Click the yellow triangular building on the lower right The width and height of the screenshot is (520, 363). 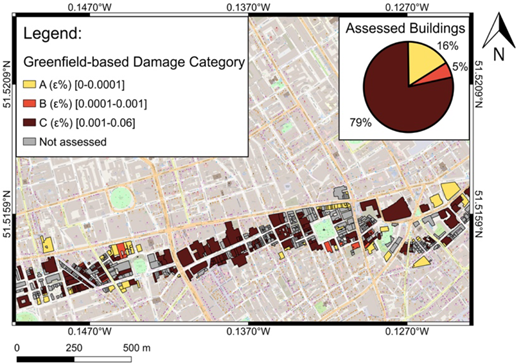coord(421,262)
